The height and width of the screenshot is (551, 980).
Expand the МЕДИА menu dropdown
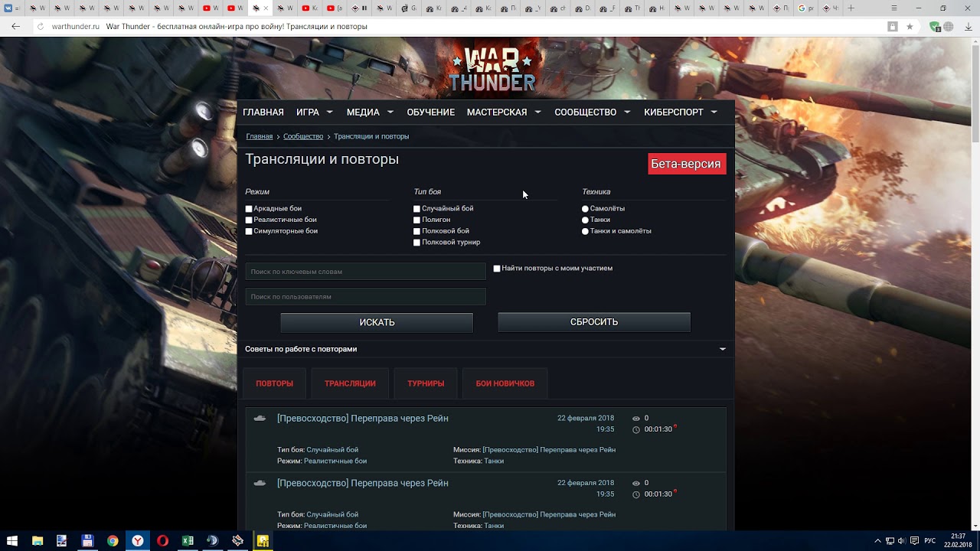390,112
